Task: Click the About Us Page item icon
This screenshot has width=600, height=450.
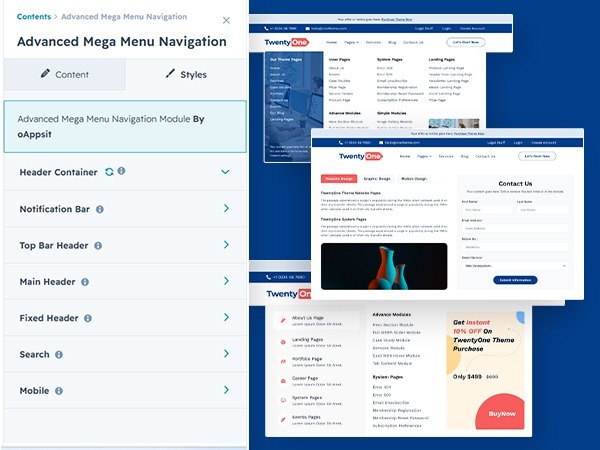Action: [283, 320]
